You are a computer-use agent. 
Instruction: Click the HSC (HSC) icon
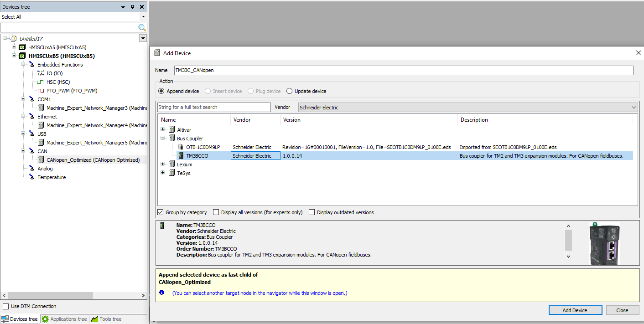point(41,82)
